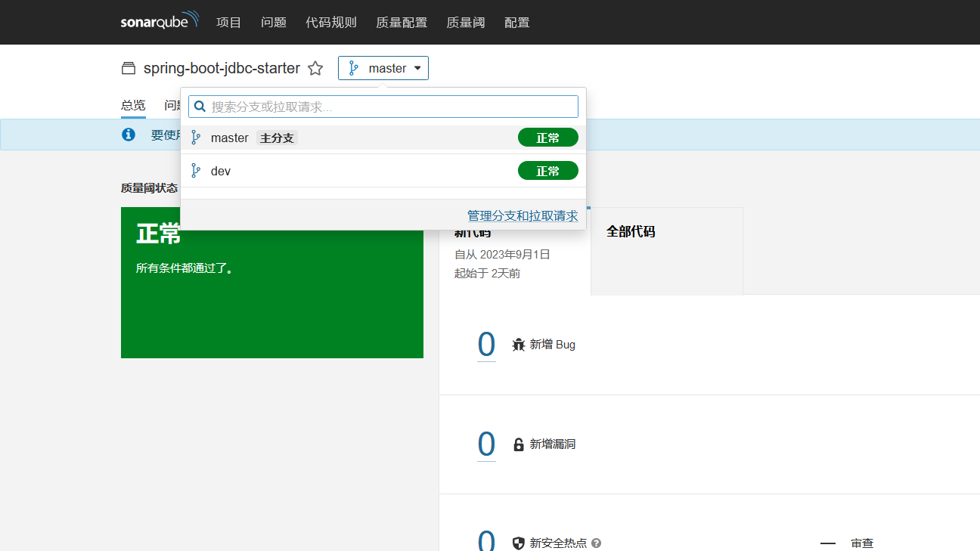Click the branch icon next to dev
Viewport: 980px width, 551px height.
[x=196, y=170]
